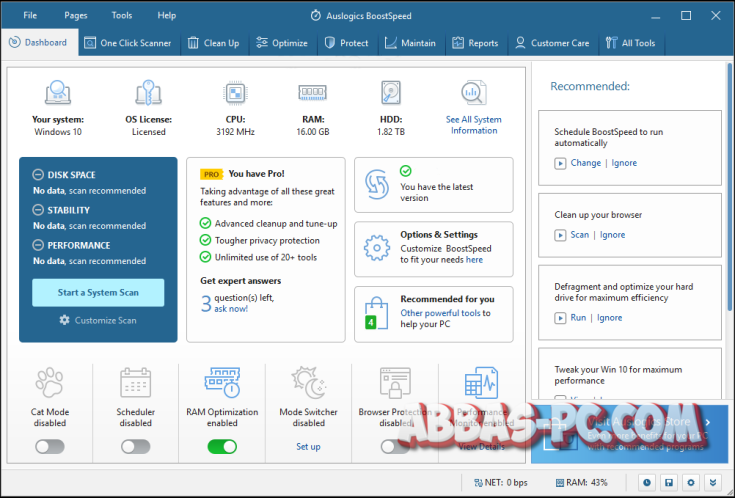Collapse the Disk Space section
Screen dimensions: 735x498
click(x=38, y=175)
